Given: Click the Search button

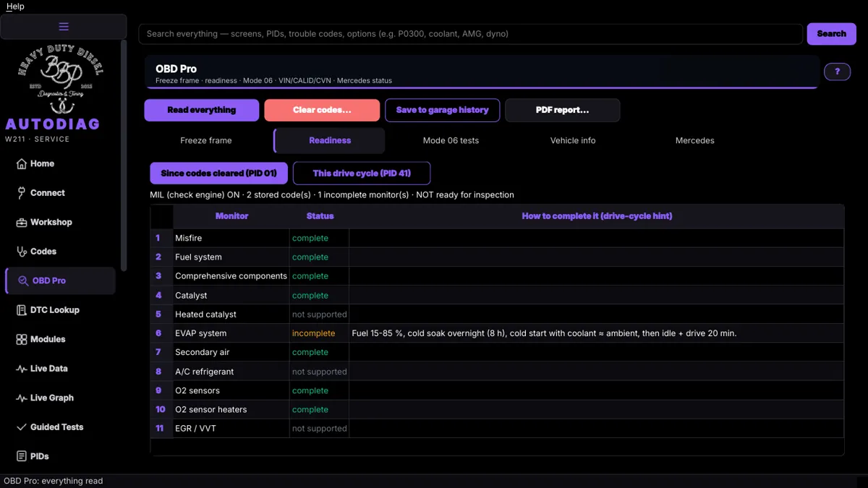Looking at the screenshot, I should pos(831,34).
